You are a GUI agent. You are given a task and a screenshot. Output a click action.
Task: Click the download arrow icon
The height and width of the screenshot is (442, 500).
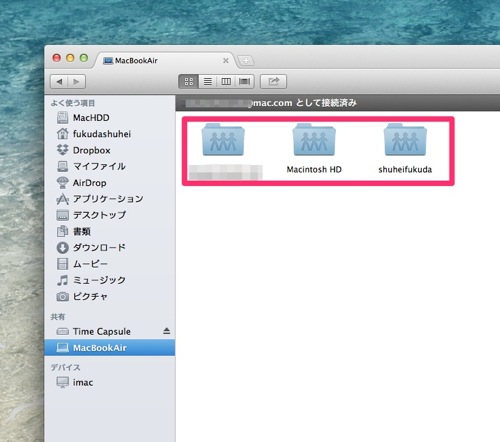(x=62, y=248)
